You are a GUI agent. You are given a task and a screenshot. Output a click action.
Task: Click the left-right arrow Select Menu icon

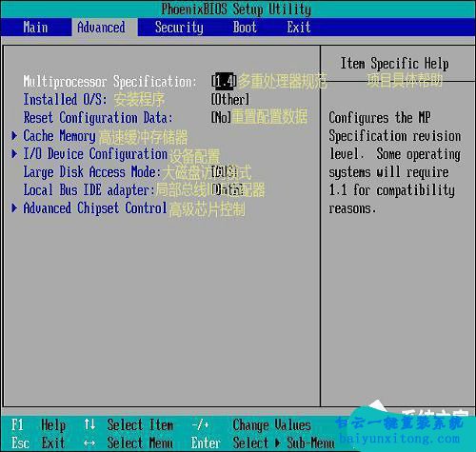[89, 443]
